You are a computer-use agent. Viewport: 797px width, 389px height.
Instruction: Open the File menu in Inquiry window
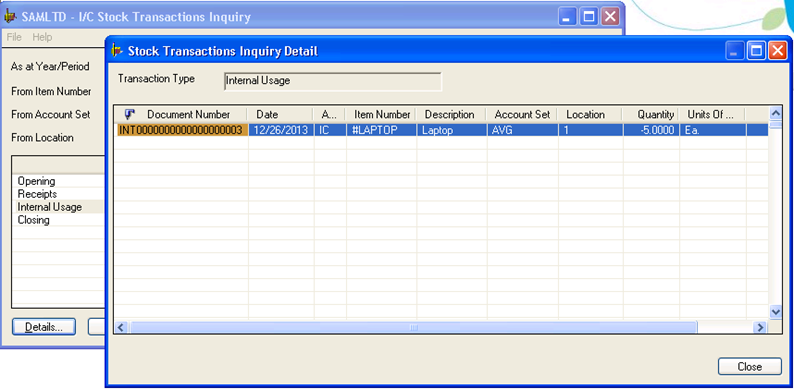pos(14,37)
